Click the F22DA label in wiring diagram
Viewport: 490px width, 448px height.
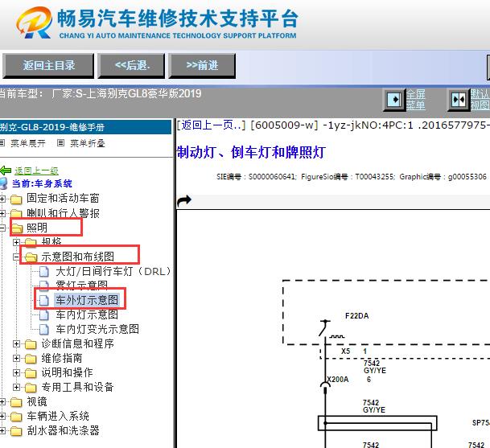[356, 316]
